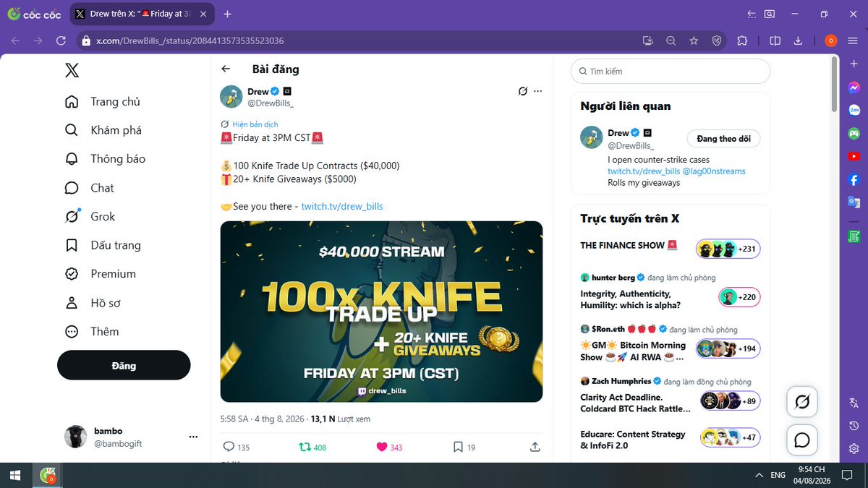Click the Đang theo dõi following button
This screenshot has height=488, width=868.
pos(723,139)
